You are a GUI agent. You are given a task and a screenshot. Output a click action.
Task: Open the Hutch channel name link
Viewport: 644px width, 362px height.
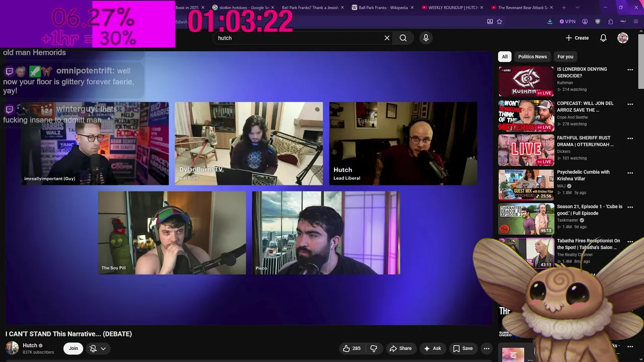click(30, 345)
